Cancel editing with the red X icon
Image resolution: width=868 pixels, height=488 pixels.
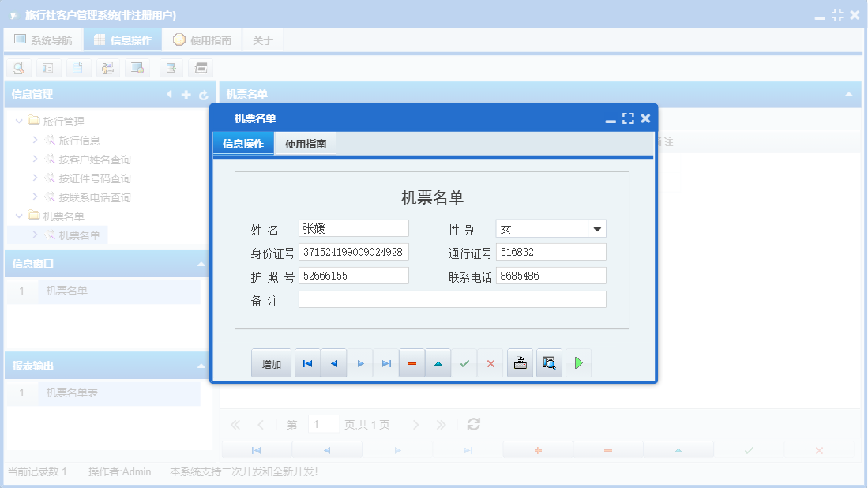pyautogui.click(x=490, y=362)
